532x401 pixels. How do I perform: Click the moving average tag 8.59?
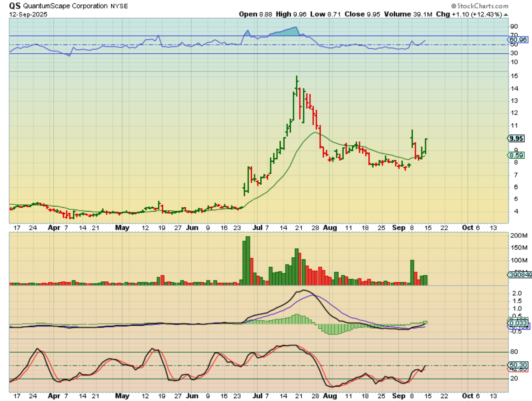tap(515, 155)
